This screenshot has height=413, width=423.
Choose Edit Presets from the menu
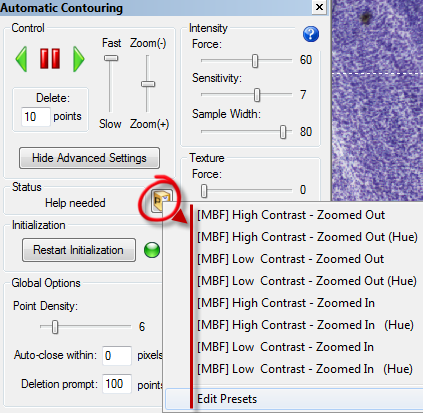point(227,399)
